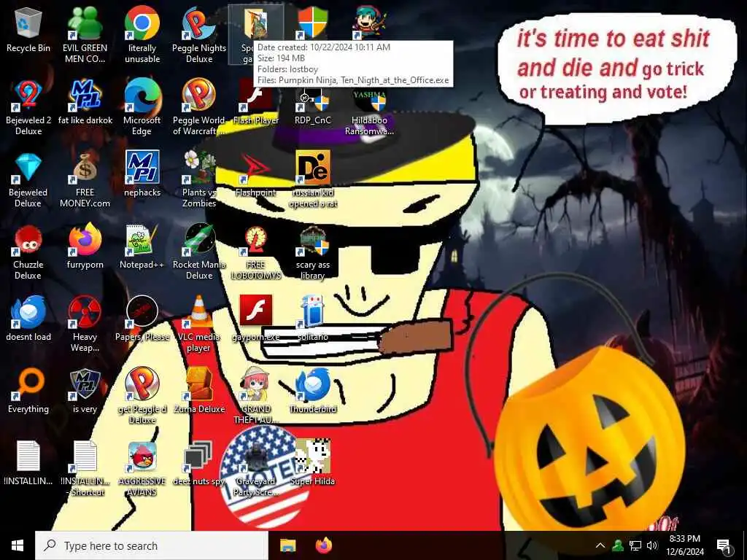Open the Windows Start menu

[18, 545]
